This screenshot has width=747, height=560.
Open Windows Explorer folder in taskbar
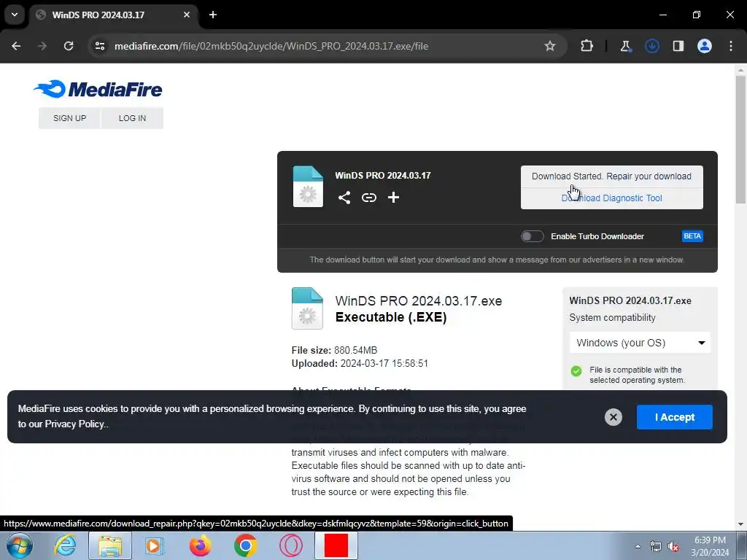110,545
